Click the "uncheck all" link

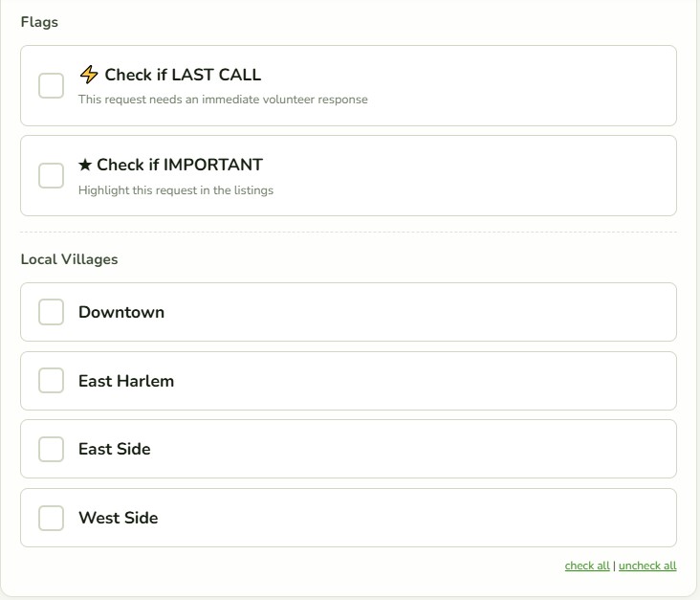(647, 566)
